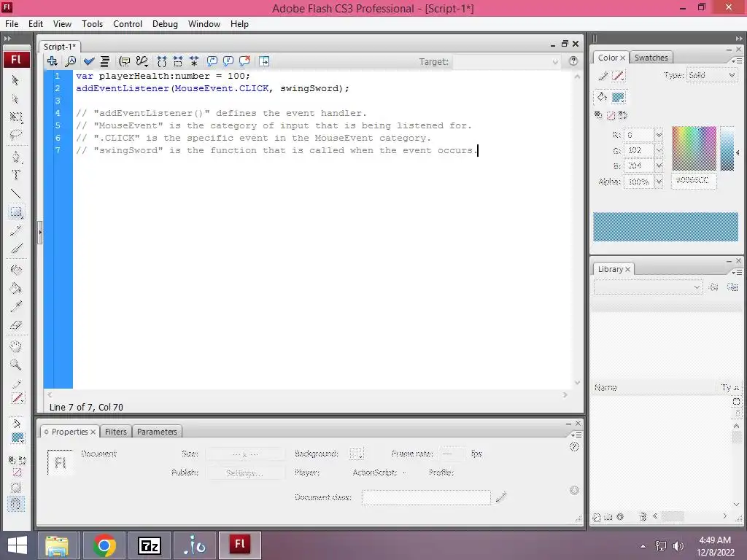Click the Collapse Selection icon
This screenshot has height=560, width=747.
pos(178,61)
